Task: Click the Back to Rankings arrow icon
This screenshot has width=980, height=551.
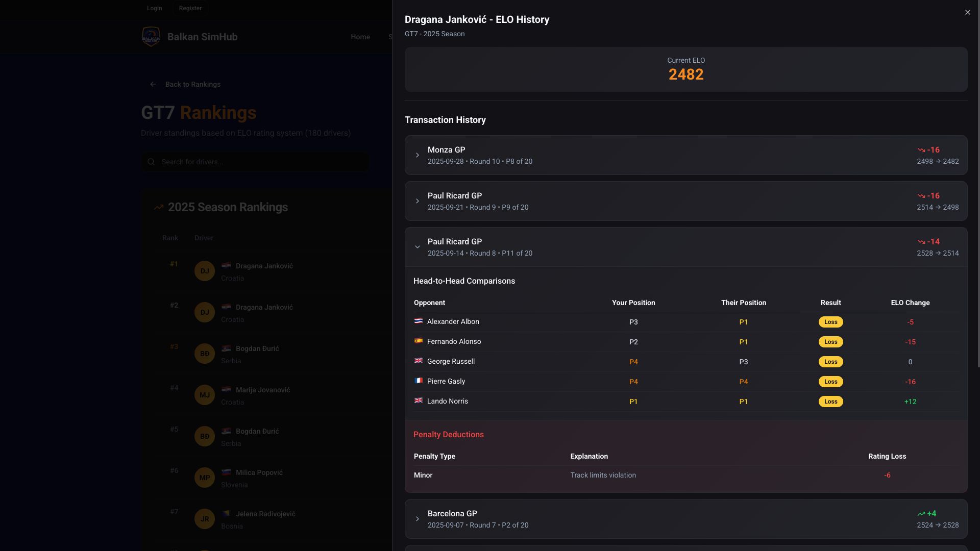Action: click(153, 84)
